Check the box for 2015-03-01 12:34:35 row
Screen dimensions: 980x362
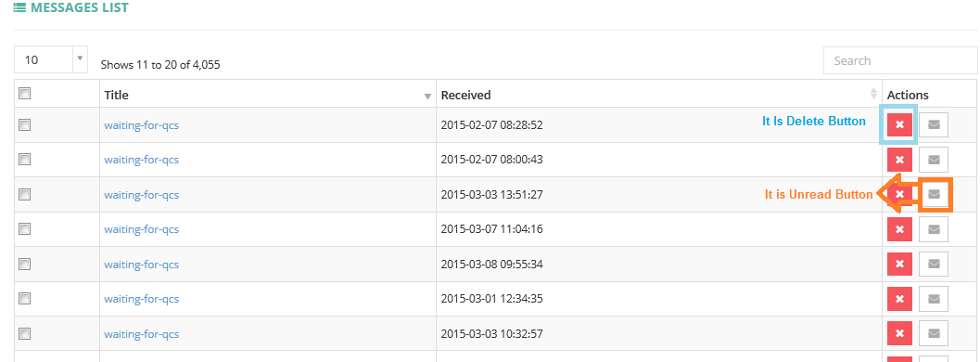24,299
